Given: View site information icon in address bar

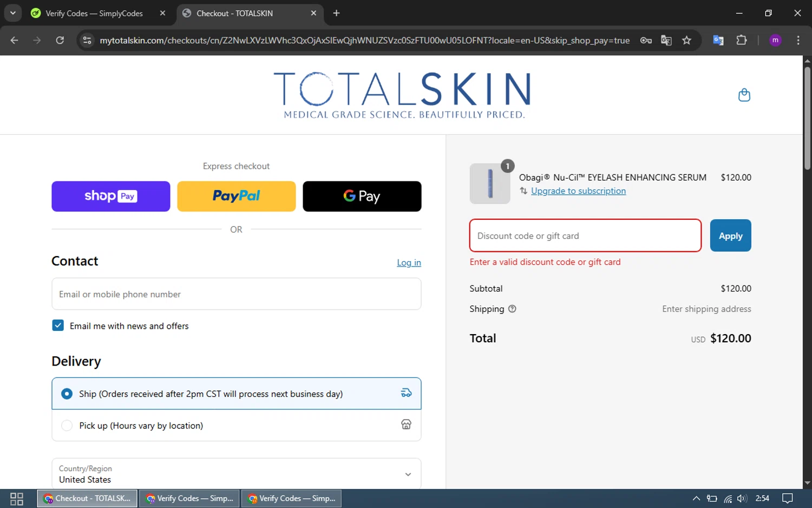Looking at the screenshot, I should [87, 40].
